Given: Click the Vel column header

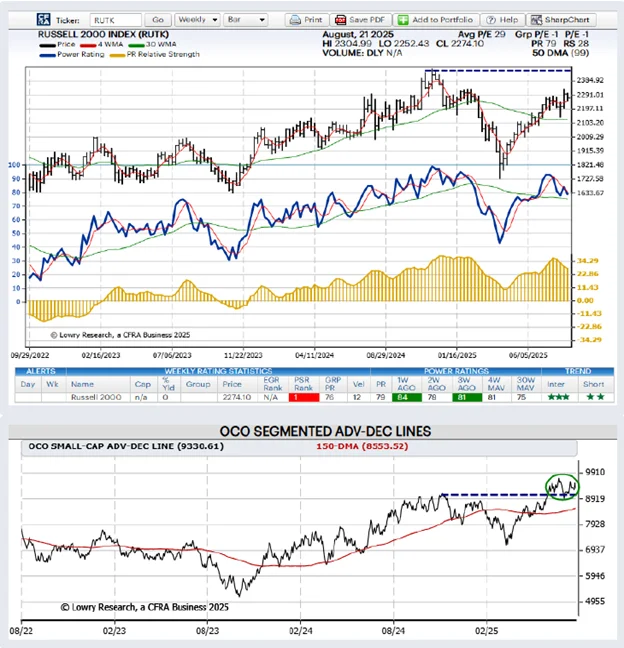Looking at the screenshot, I should pyautogui.click(x=358, y=384).
